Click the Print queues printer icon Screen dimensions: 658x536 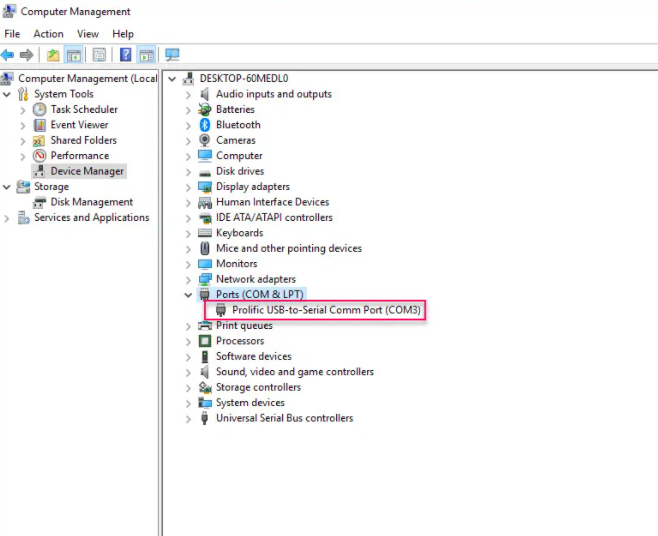pos(205,325)
